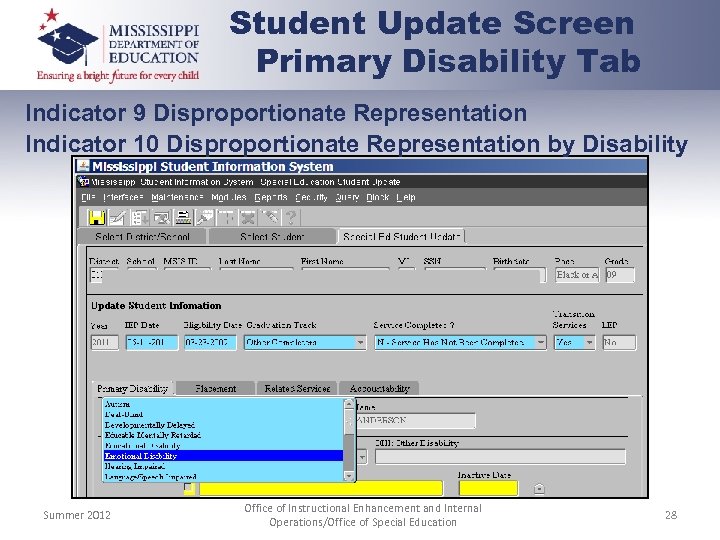Viewport: 720px width, 540px height.
Task: Click the Help question mark icon
Action: pyautogui.click(x=291, y=217)
